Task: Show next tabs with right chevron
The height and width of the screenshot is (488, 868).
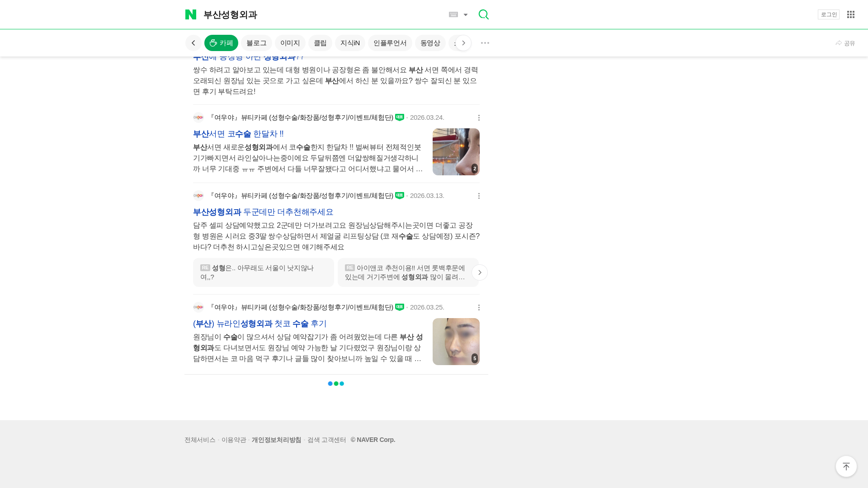Action: coord(463,43)
